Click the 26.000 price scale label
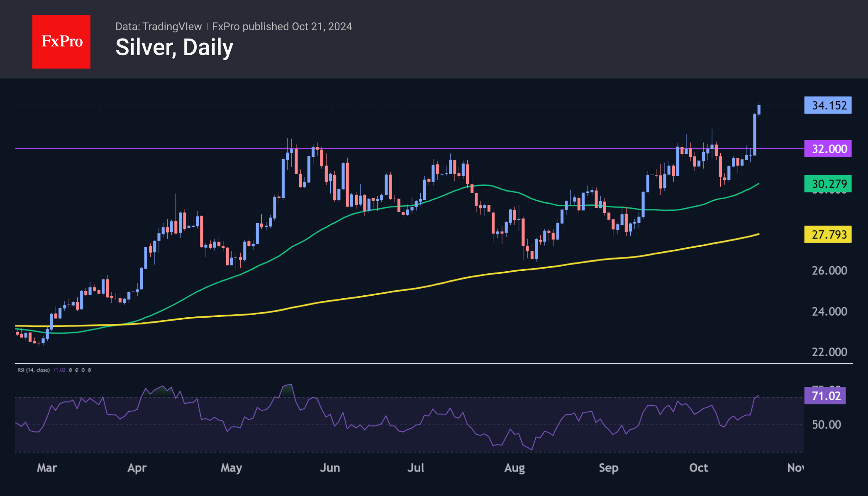868x496 pixels. coord(829,270)
